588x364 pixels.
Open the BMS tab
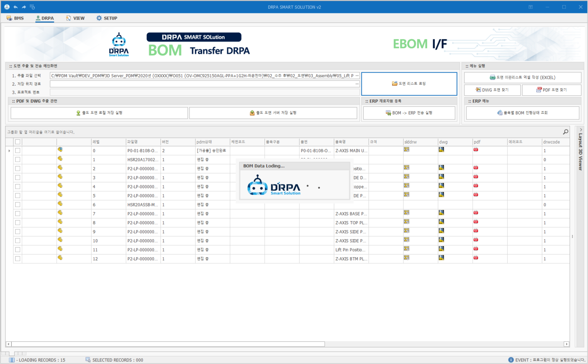(15, 18)
